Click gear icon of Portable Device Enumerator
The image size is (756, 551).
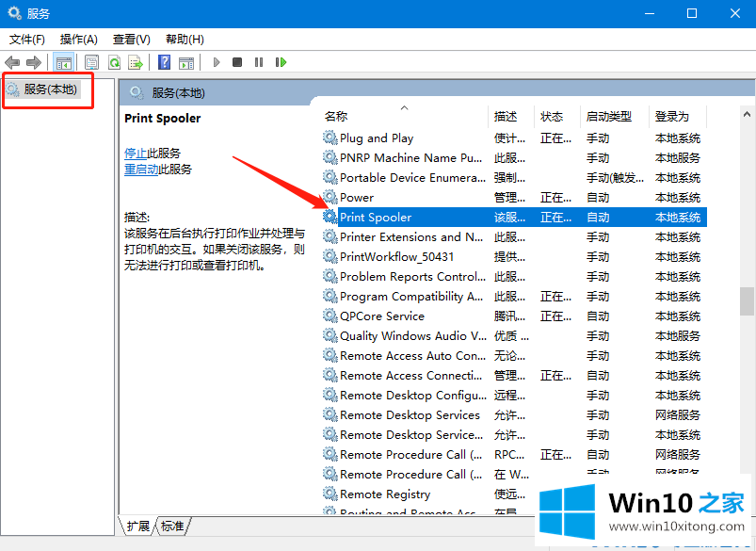[330, 178]
